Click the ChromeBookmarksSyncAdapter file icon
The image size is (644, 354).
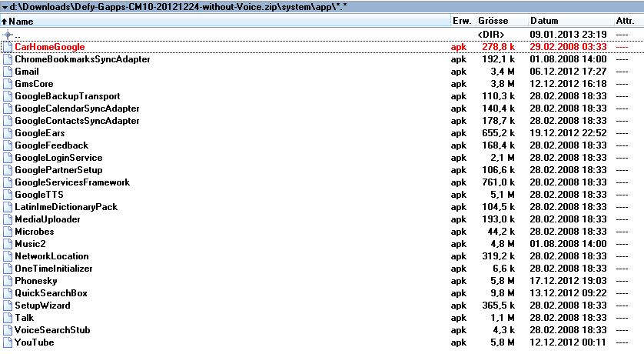[x=8, y=59]
